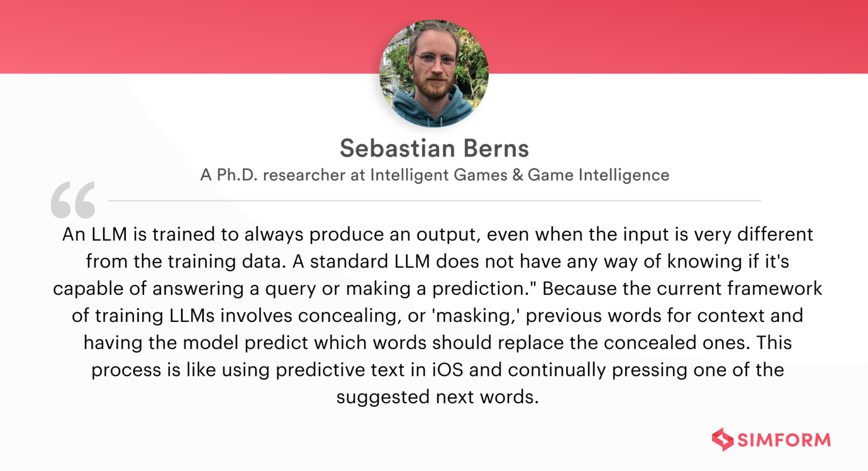Click "Game Intelligence" in the subtitle

[598, 175]
